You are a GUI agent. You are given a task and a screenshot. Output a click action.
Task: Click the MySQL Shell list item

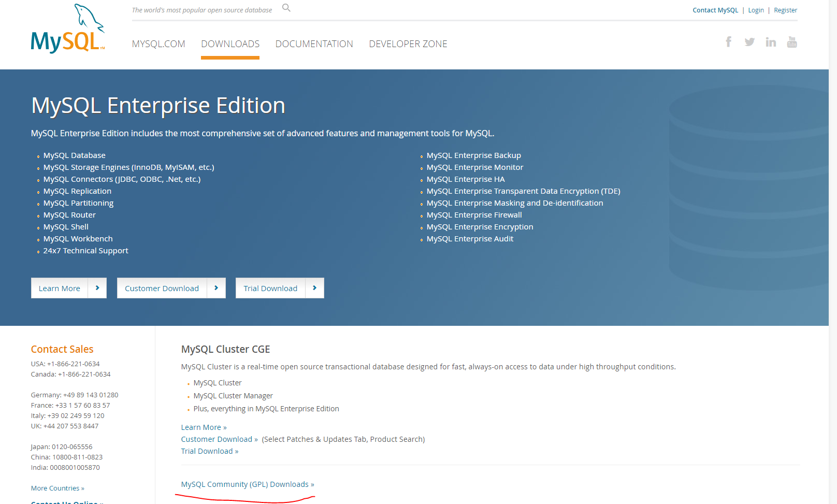click(66, 227)
